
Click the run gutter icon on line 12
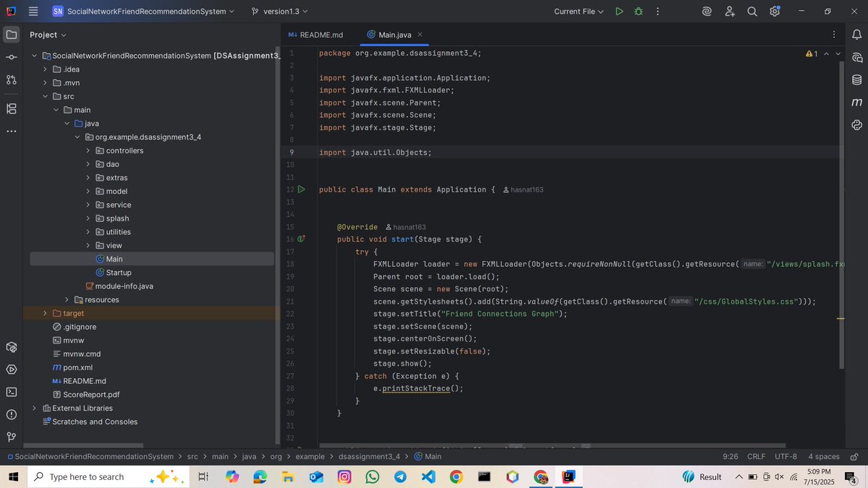(301, 189)
